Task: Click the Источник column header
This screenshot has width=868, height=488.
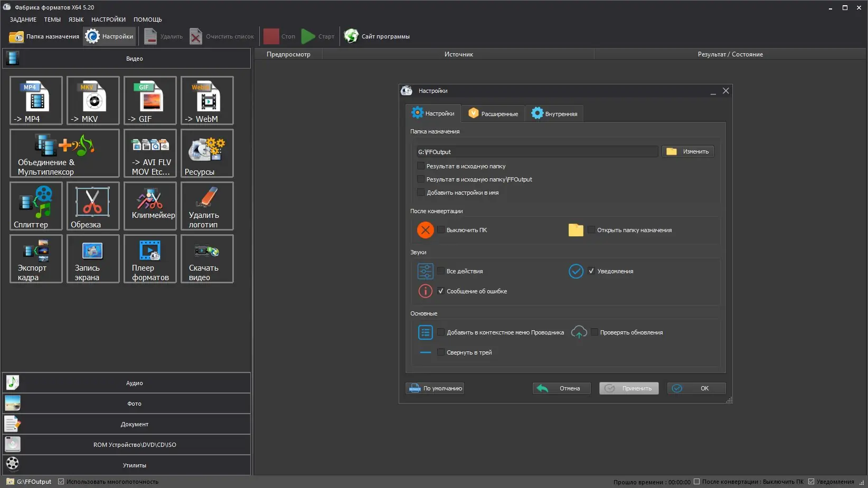Action: [458, 54]
